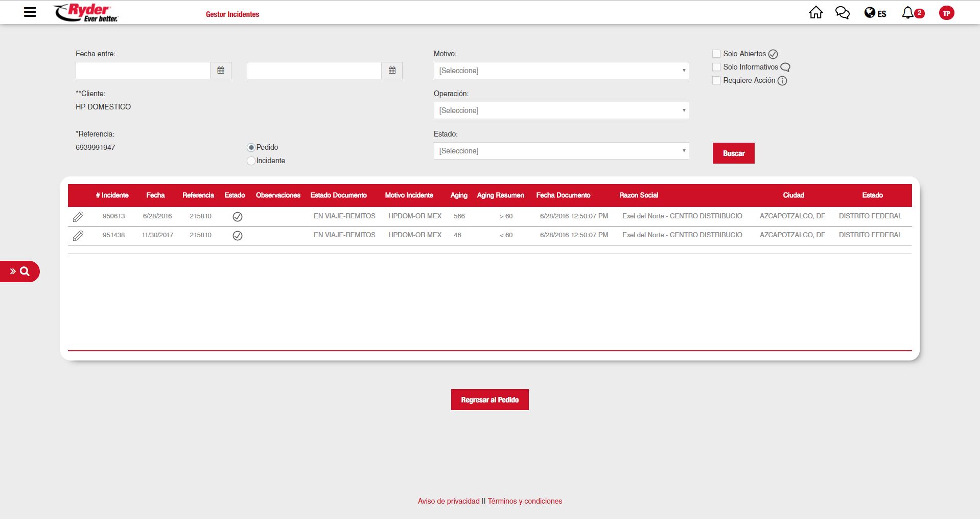Open the hamburger menu
Image resolution: width=980 pixels, height=519 pixels.
pyautogui.click(x=30, y=12)
